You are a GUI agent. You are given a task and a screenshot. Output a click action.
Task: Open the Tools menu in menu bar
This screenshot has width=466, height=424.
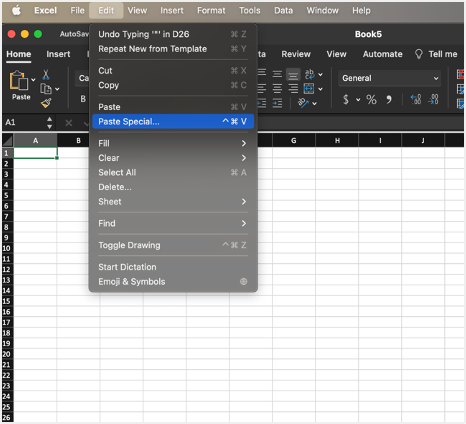[x=249, y=11]
